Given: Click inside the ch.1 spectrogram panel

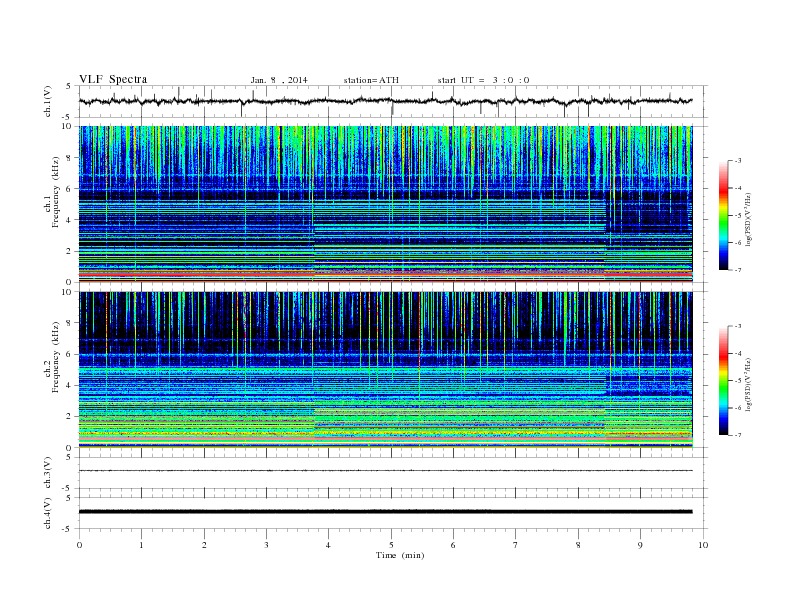Looking at the screenshot, I should pyautogui.click(x=385, y=204).
